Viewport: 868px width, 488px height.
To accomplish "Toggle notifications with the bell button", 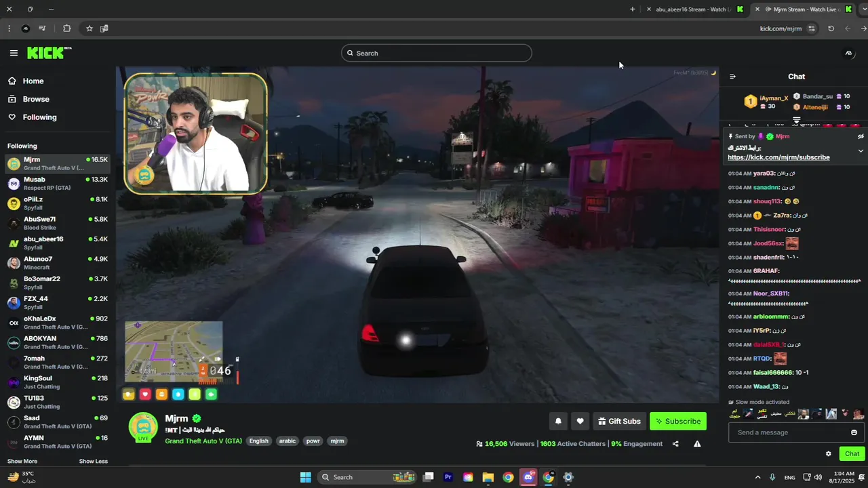I will click(x=558, y=421).
